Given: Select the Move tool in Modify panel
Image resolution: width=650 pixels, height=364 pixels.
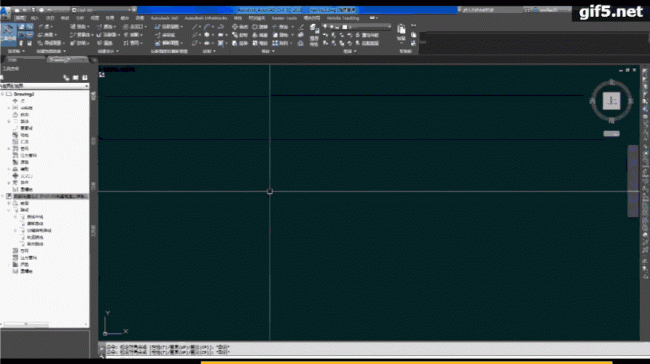Looking at the screenshot, I should pyautogui.click(x=240, y=27).
